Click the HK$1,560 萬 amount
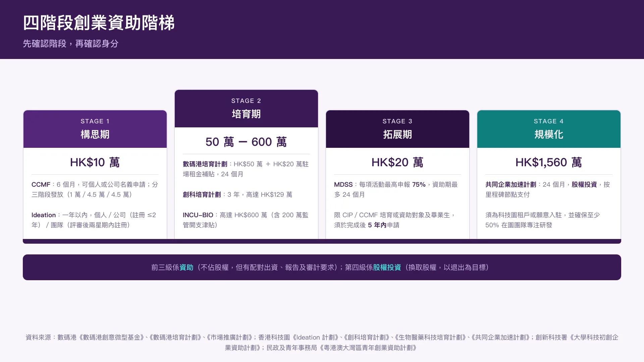644x362 pixels. tap(549, 162)
